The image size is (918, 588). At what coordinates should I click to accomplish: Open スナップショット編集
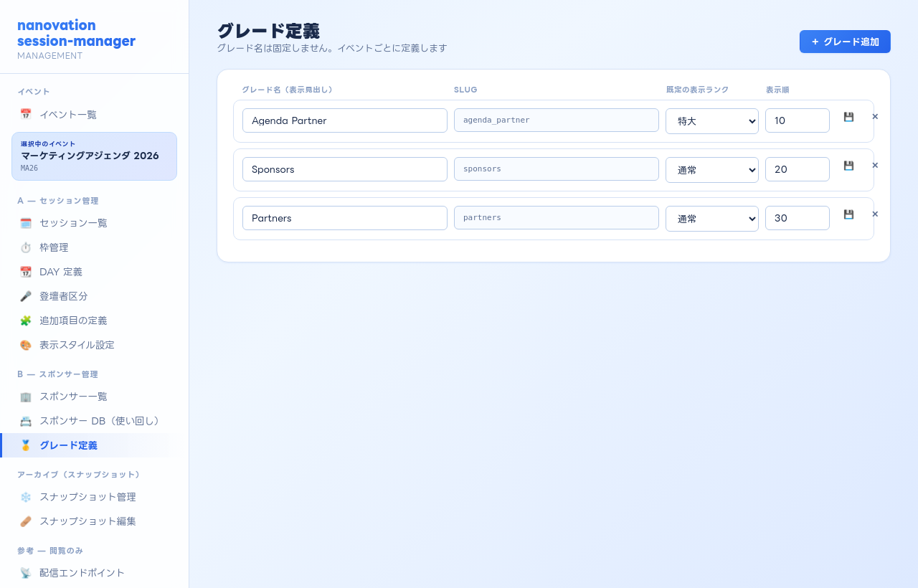pyautogui.click(x=95, y=521)
